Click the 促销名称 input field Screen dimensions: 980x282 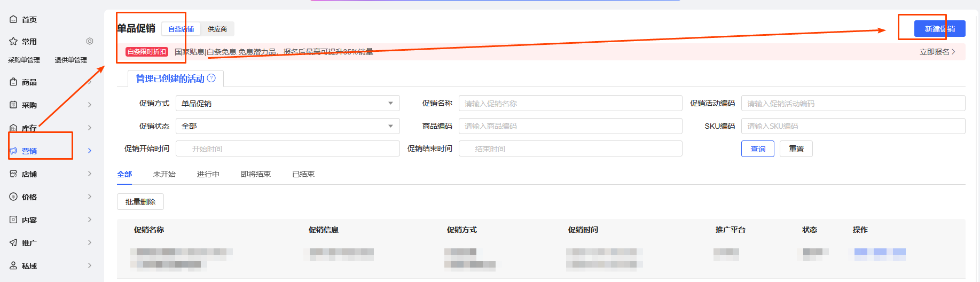pyautogui.click(x=570, y=103)
